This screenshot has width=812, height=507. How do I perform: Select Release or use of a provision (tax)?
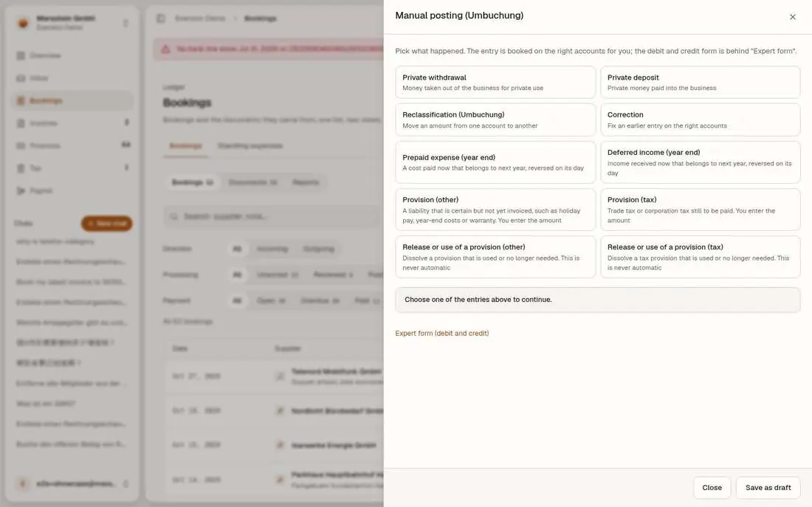point(700,257)
